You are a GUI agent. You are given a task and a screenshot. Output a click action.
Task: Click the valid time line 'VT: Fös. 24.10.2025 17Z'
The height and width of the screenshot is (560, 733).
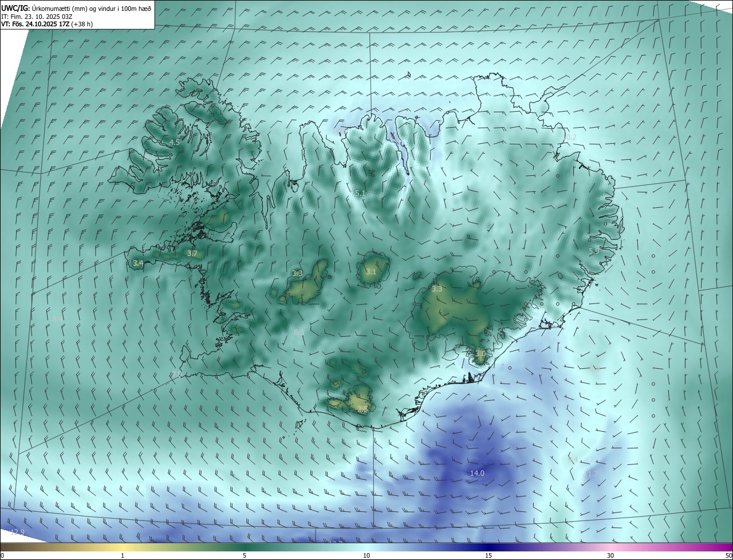[x=35, y=24]
